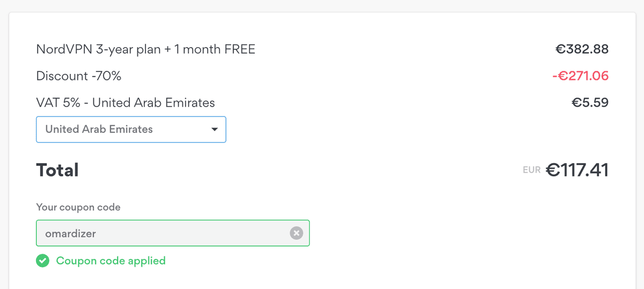The image size is (644, 289).
Task: Click the gray page background outside the card
Action: tap(322, 5)
